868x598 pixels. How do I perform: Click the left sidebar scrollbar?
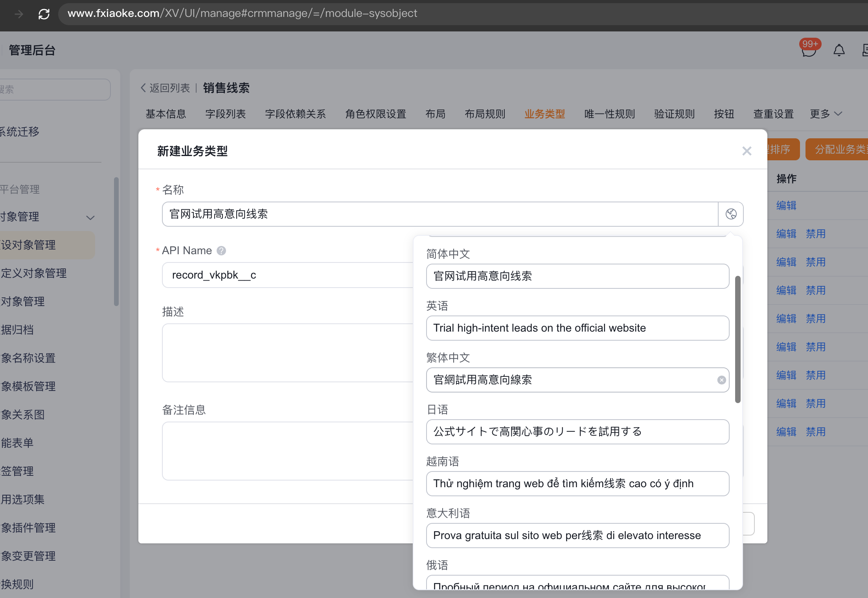click(116, 242)
